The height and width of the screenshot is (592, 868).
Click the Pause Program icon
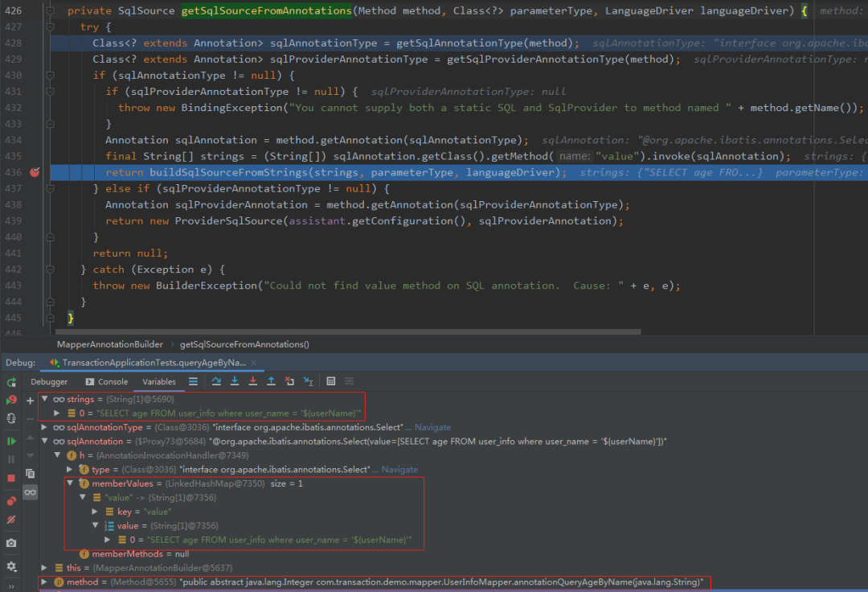point(11,459)
